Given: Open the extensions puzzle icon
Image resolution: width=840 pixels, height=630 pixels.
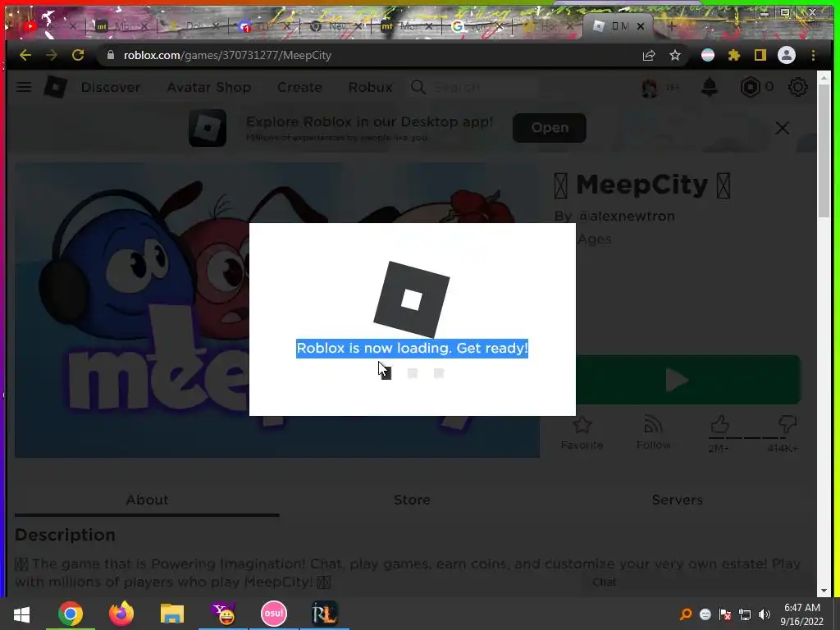Looking at the screenshot, I should pos(734,55).
